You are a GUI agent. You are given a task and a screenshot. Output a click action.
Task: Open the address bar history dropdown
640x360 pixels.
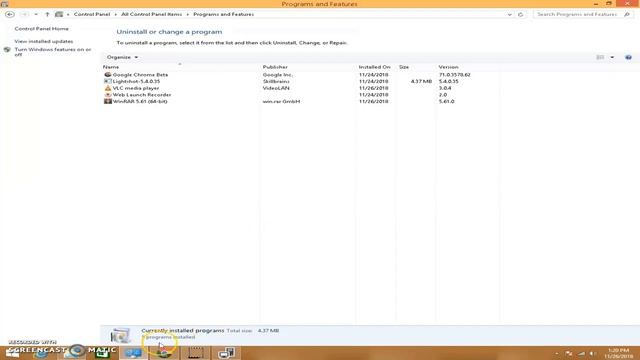(x=509, y=14)
